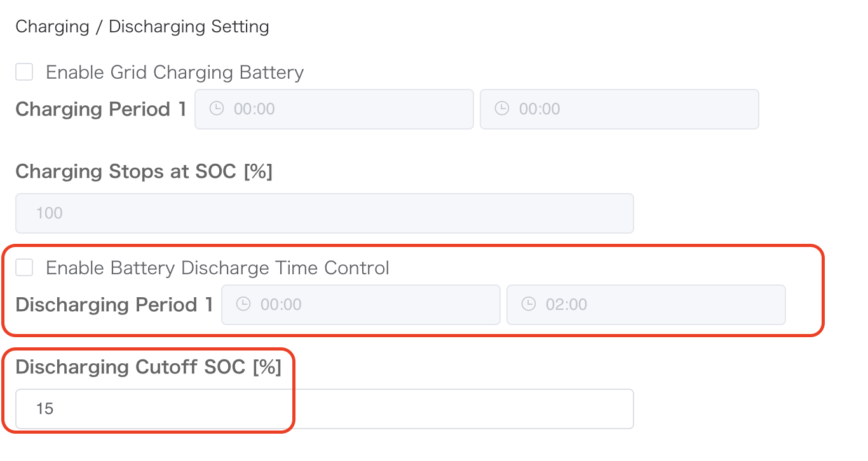Click the clock icon beside the 02:00 time value
Image resolution: width=868 pixels, height=461 pixels.
[528, 304]
